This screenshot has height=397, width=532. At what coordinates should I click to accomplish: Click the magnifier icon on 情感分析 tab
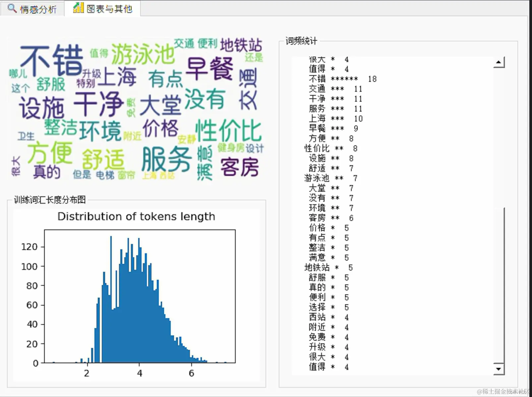point(12,8)
